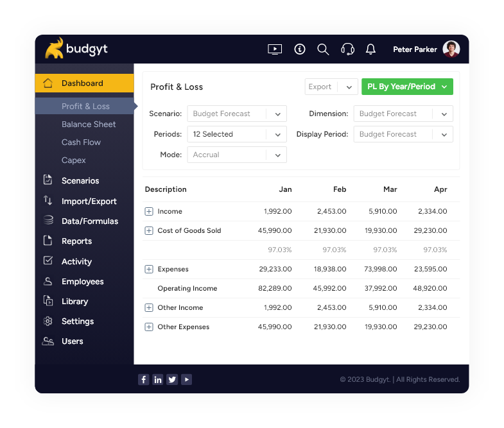Open support headset icon
The image size is (504, 428).
[347, 49]
